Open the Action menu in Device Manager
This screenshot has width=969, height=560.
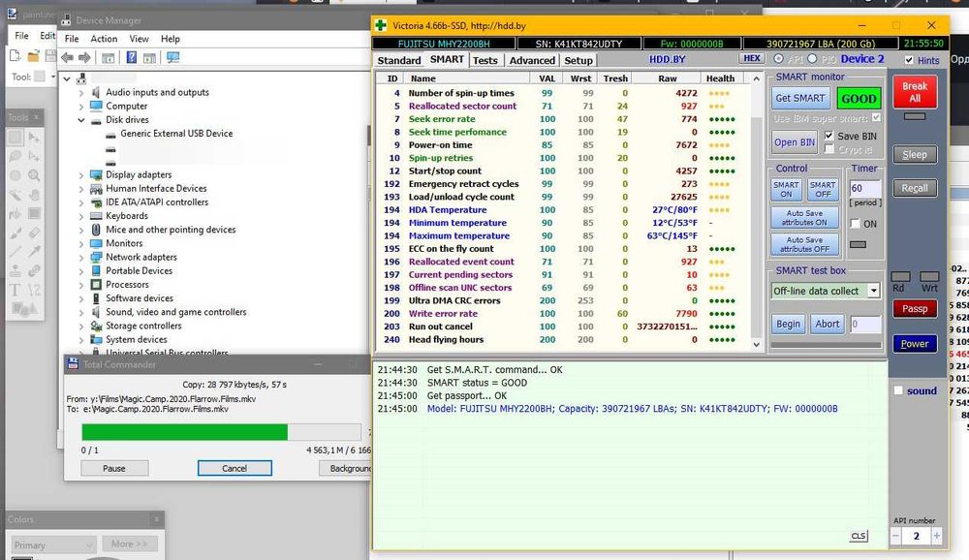tap(104, 39)
